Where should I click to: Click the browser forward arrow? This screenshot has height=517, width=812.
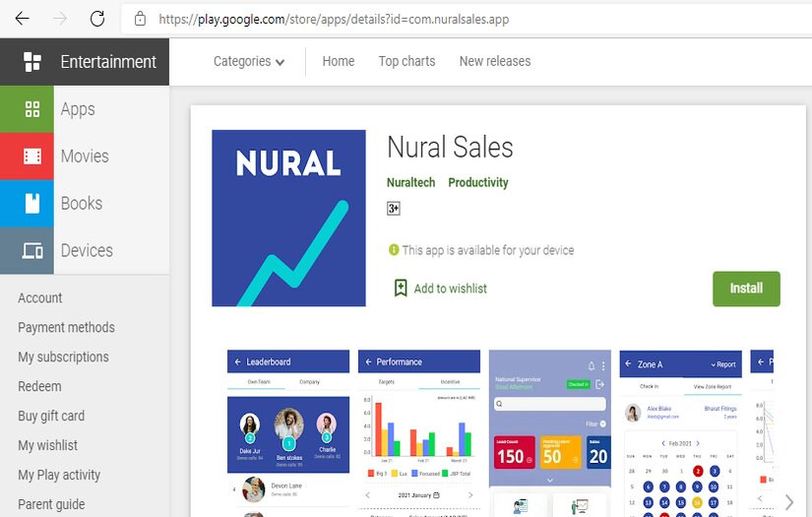[60, 19]
